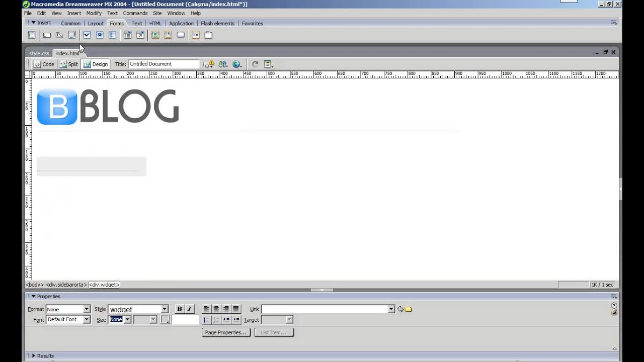The height and width of the screenshot is (362, 644).
Task: Insert a File Field form object
Action: (x=168, y=35)
